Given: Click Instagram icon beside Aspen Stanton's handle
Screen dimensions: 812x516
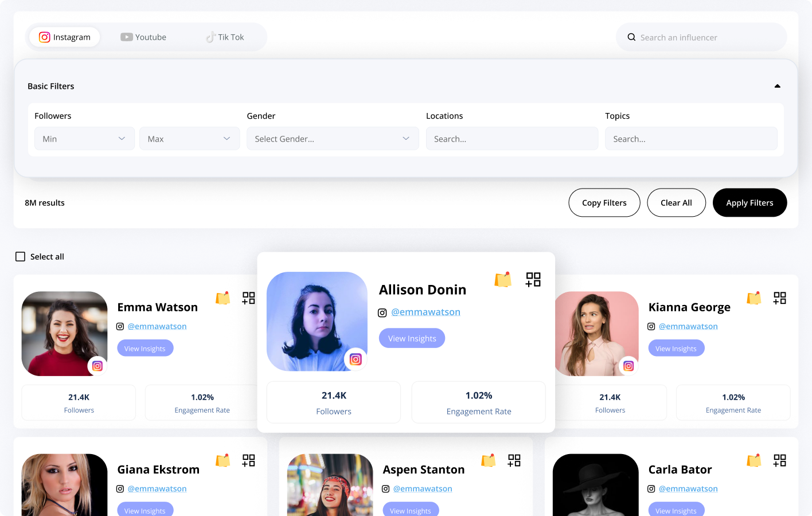Looking at the screenshot, I should [x=386, y=489].
